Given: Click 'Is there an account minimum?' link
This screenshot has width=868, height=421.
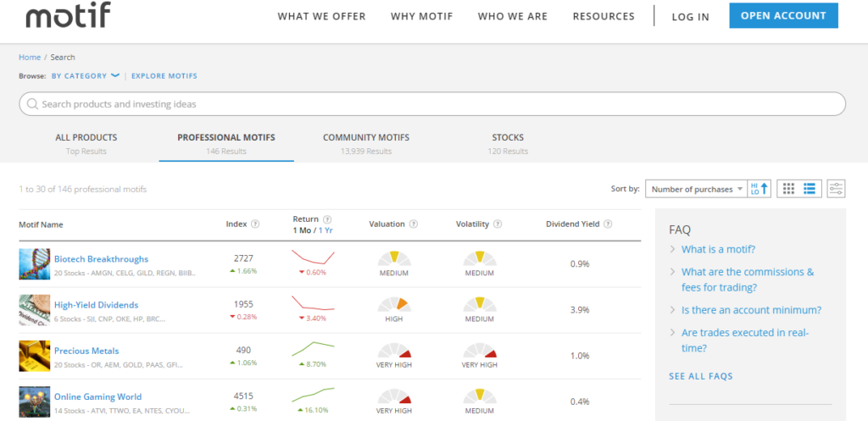Looking at the screenshot, I should 751,310.
